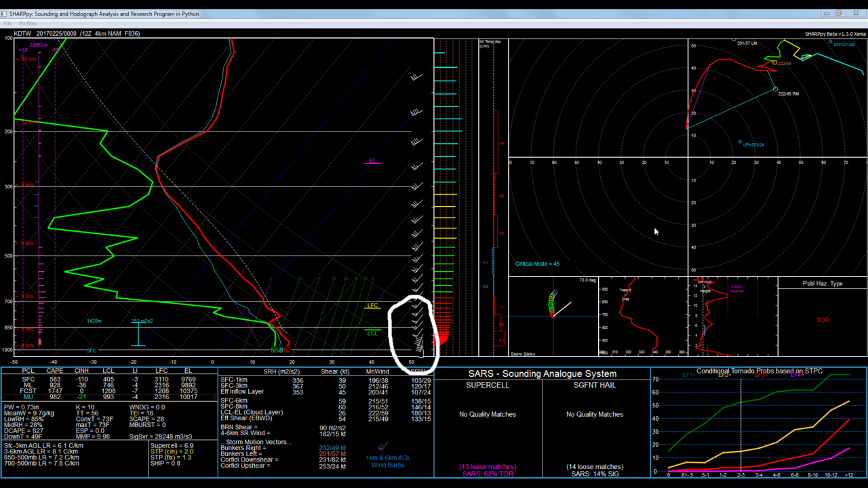Click the STP (cin) value in yellow
This screenshot has width=868, height=488.
(x=172, y=451)
